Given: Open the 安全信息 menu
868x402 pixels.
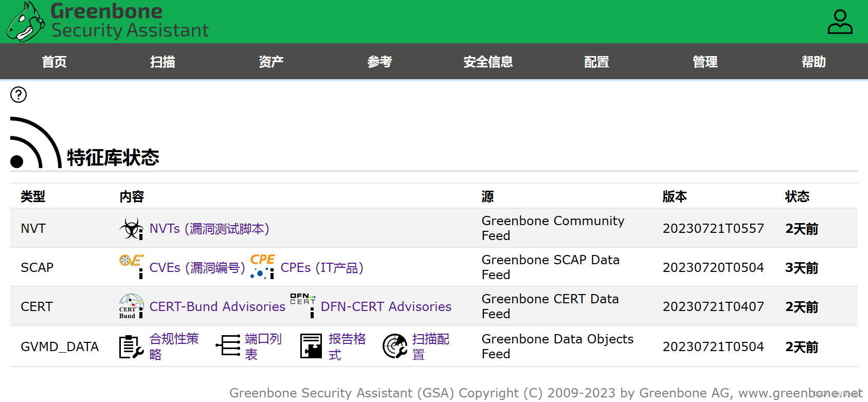Looking at the screenshot, I should tap(488, 62).
